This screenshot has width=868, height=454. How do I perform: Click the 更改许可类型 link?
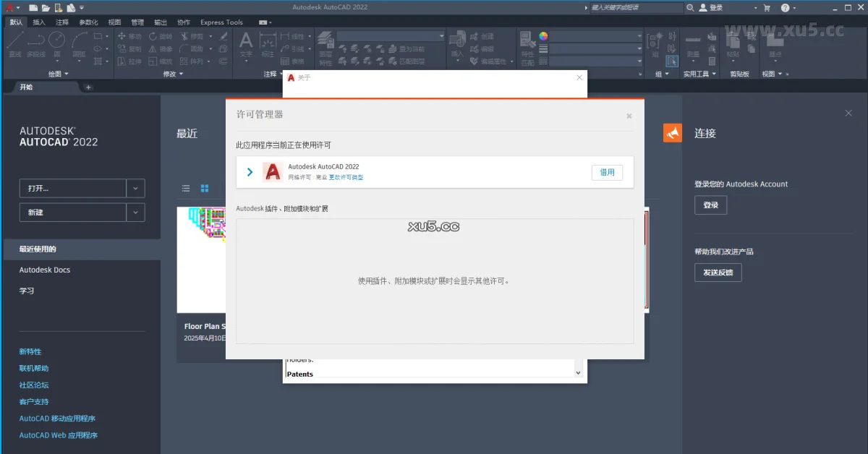click(x=346, y=177)
